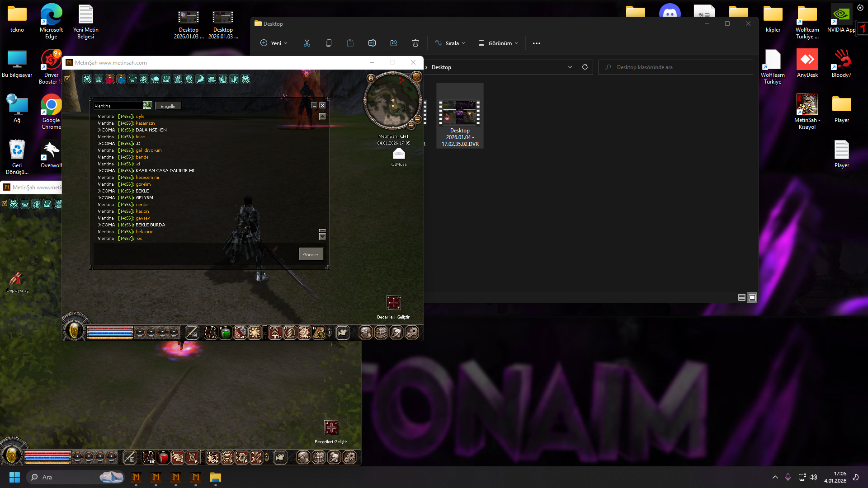Viewport: 868px width, 488px height.
Task: Click the Gönder send button
Action: coord(311,254)
